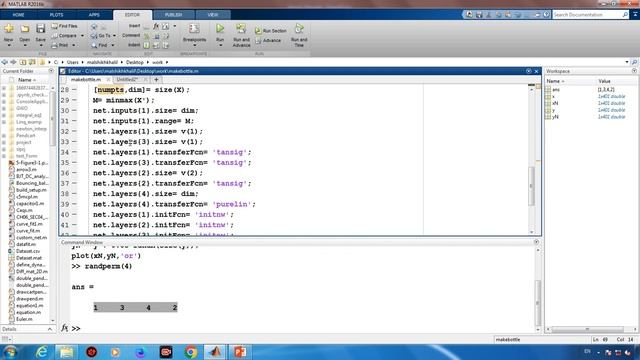Viewport: 640px width, 360px height.
Task: Click the Search Documentation field
Action: [587, 15]
